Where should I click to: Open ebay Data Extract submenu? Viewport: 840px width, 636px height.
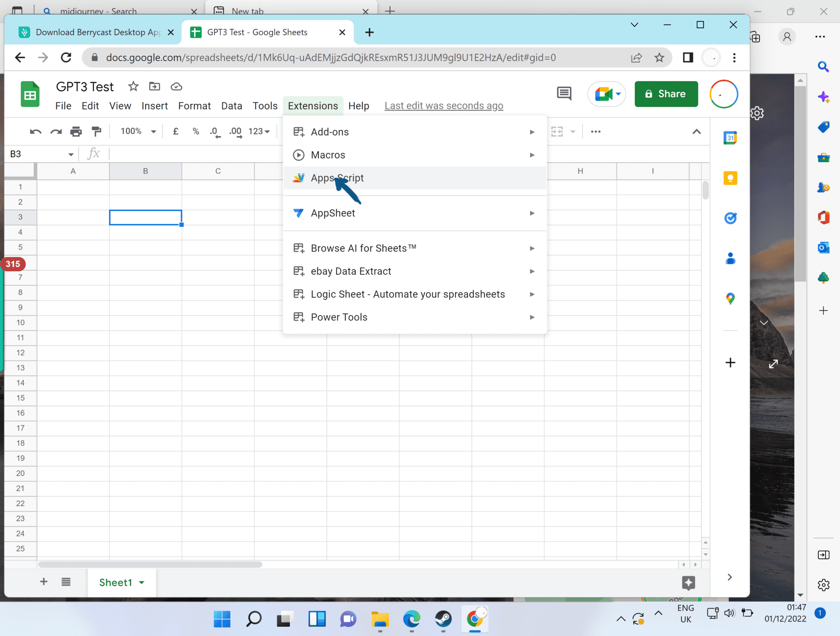point(415,271)
